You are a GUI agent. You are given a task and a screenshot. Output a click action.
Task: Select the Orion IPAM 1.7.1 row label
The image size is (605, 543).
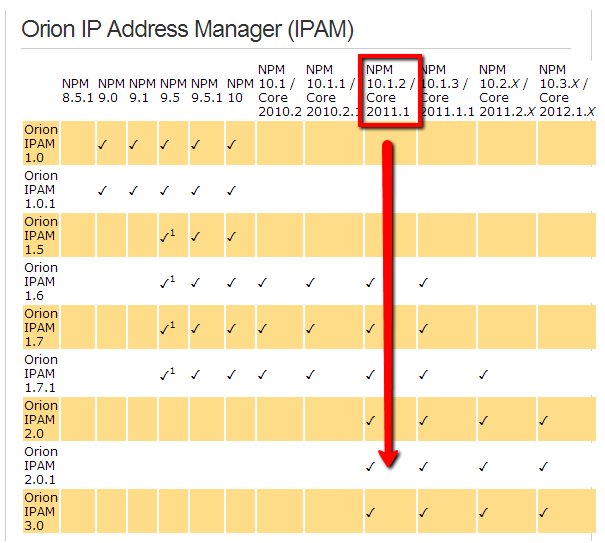pyautogui.click(x=41, y=373)
